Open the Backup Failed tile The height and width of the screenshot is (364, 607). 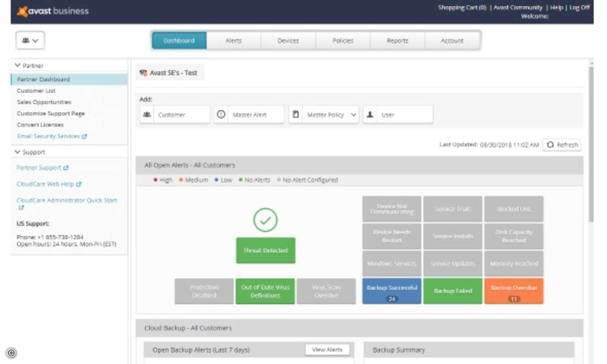point(453,291)
